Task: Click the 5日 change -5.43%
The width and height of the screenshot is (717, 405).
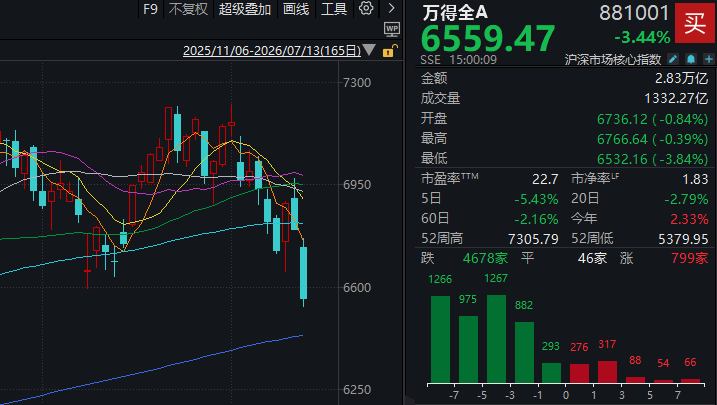Action: coord(536,199)
